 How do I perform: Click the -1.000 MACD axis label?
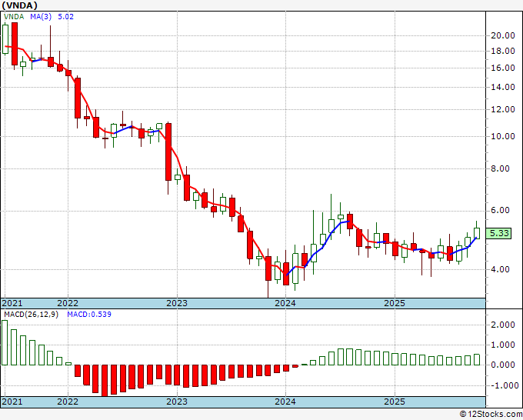(x=501, y=386)
